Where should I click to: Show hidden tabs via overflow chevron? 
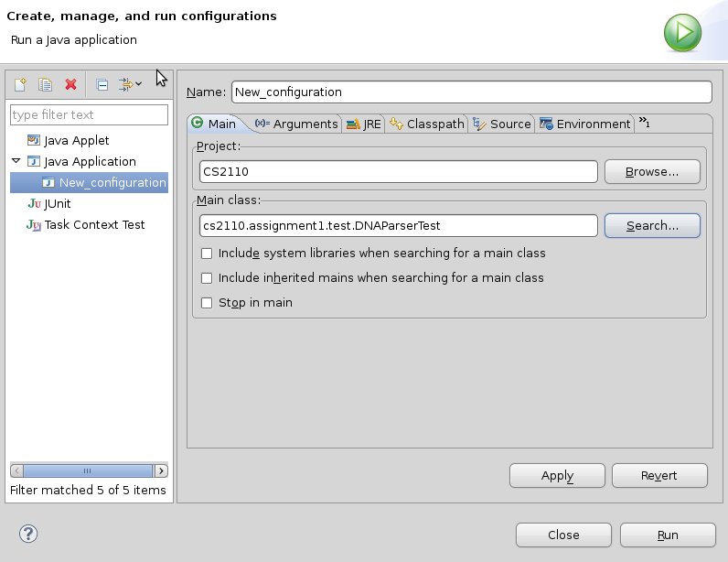tap(644, 123)
